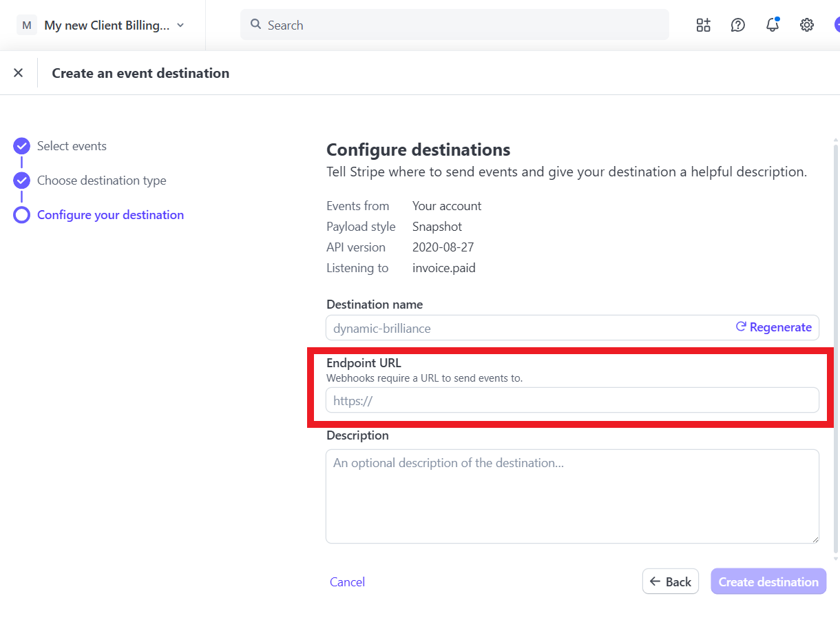Viewport: 840px width, 618px height.
Task: Open the apps grid icon in header
Action: [703, 25]
